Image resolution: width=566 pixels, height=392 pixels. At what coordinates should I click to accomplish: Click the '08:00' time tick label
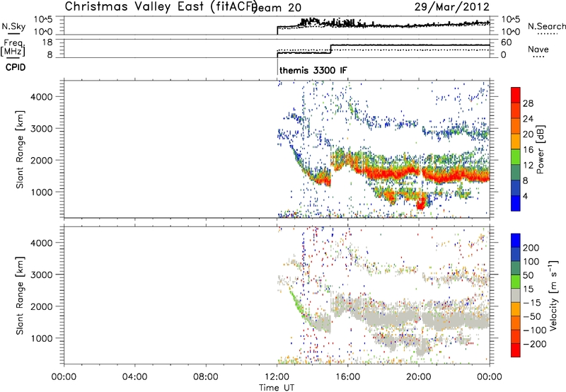coord(206,377)
